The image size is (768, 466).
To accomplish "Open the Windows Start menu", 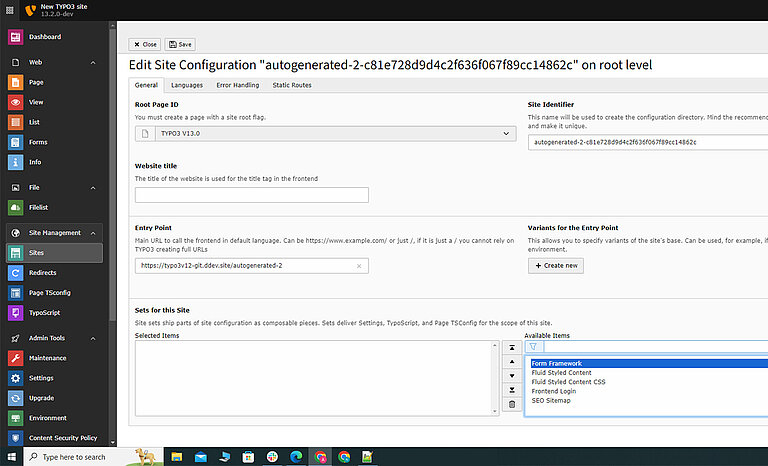I will click(x=11, y=457).
